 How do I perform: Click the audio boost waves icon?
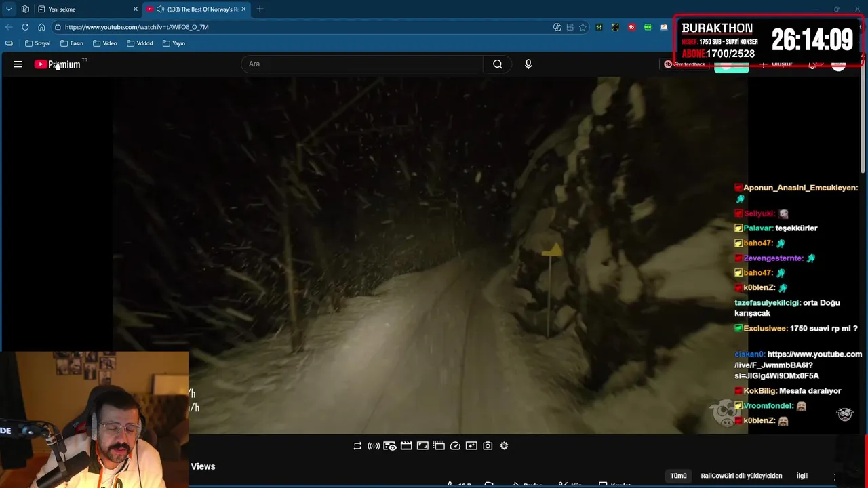pyautogui.click(x=374, y=446)
